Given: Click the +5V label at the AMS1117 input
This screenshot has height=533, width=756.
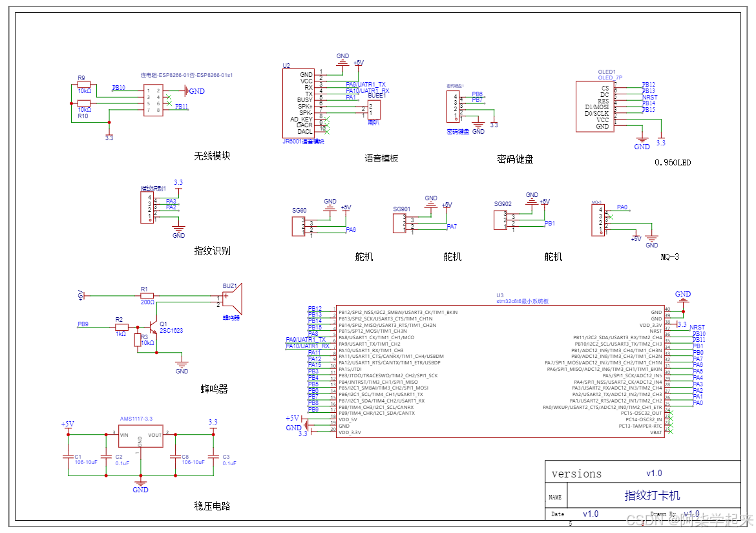Looking at the screenshot, I should pyautogui.click(x=68, y=424).
